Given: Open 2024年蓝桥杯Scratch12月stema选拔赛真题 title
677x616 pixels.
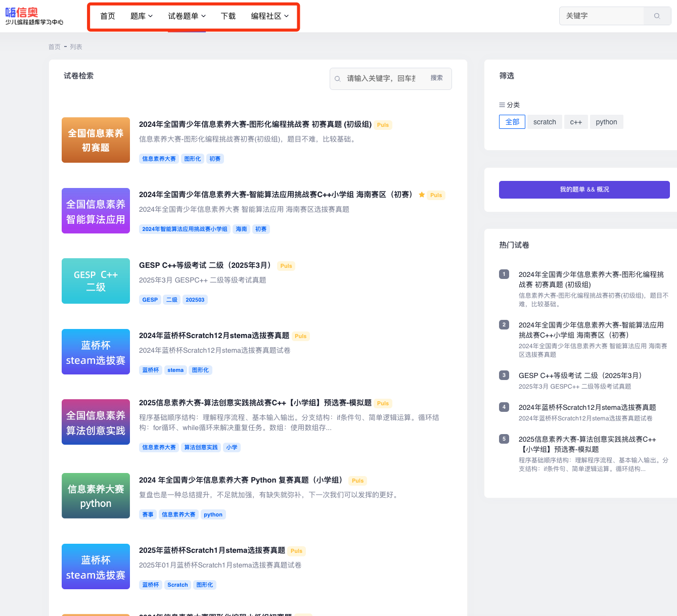Looking at the screenshot, I should pos(214,336).
